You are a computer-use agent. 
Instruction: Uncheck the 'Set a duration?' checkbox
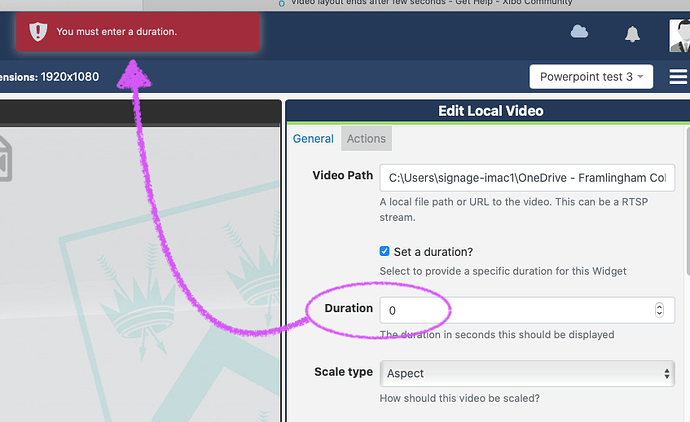click(x=385, y=251)
